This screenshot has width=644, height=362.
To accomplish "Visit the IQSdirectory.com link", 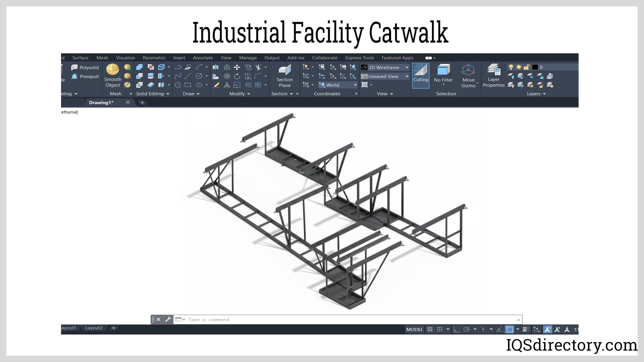I will (569, 346).
